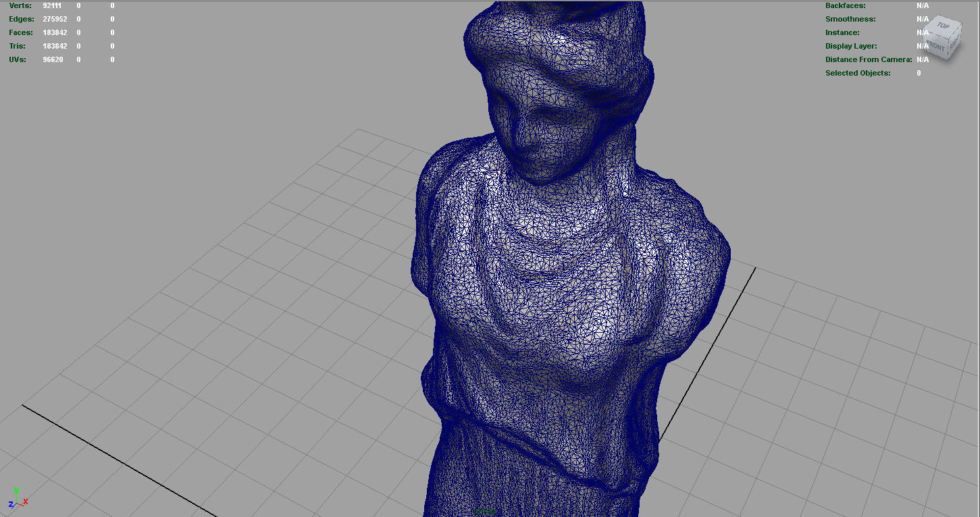Click the vertex count value 92111
980x517 pixels.
52,5
